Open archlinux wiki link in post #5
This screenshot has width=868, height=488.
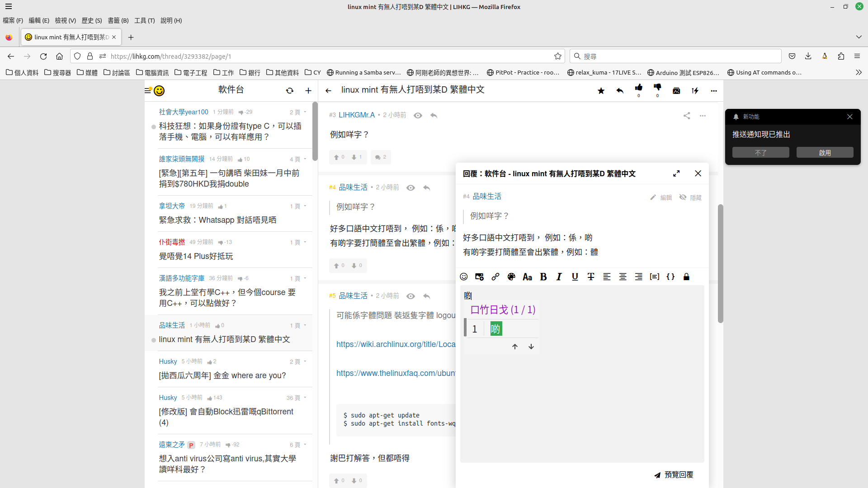[396, 344]
